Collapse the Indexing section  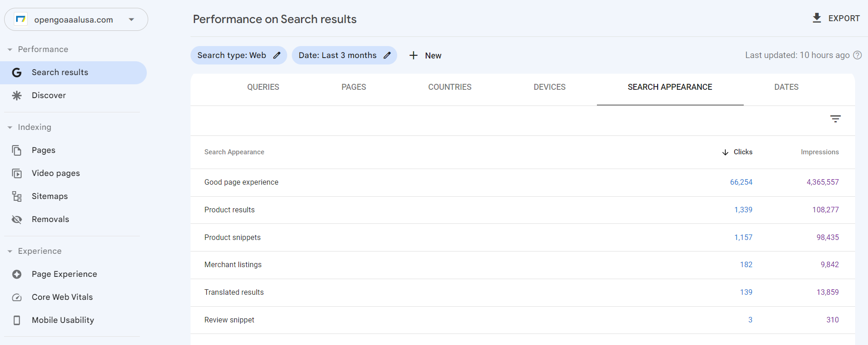click(x=9, y=127)
